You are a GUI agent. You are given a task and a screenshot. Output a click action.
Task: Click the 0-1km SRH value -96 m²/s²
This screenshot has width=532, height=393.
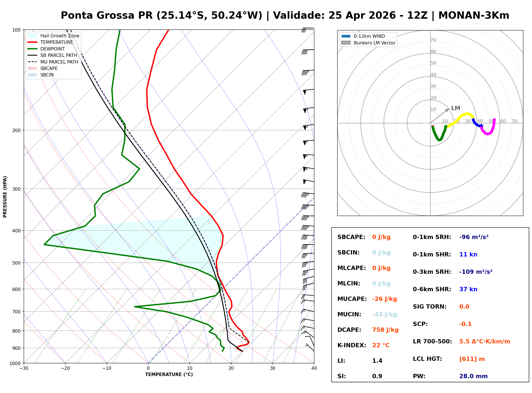(474, 237)
